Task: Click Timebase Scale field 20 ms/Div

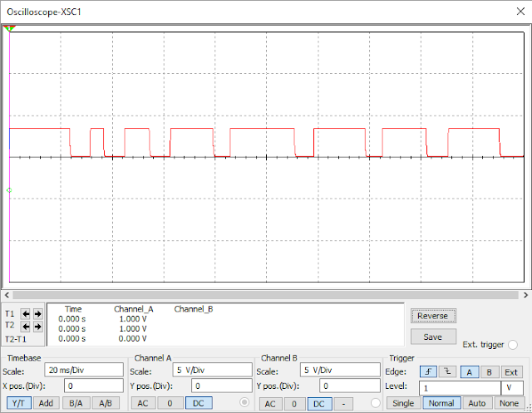Action: pos(84,370)
